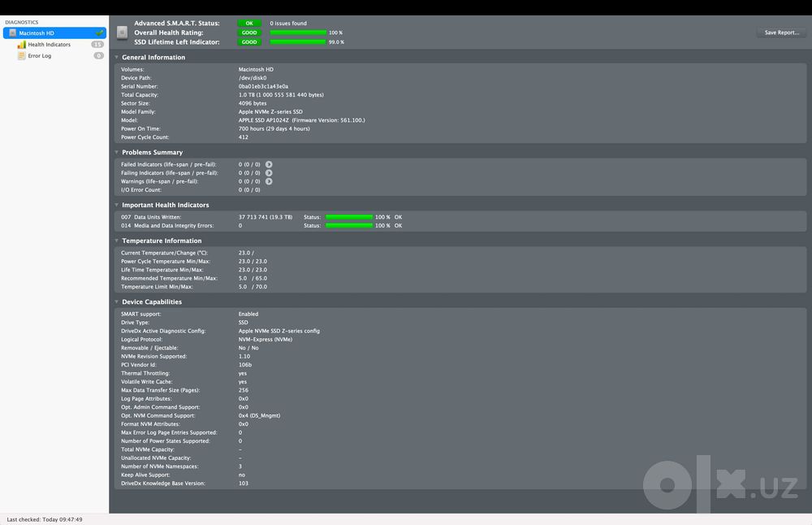Click the NVMe Revision Supported 1.10 value
The height and width of the screenshot is (525, 812).
coord(244,357)
